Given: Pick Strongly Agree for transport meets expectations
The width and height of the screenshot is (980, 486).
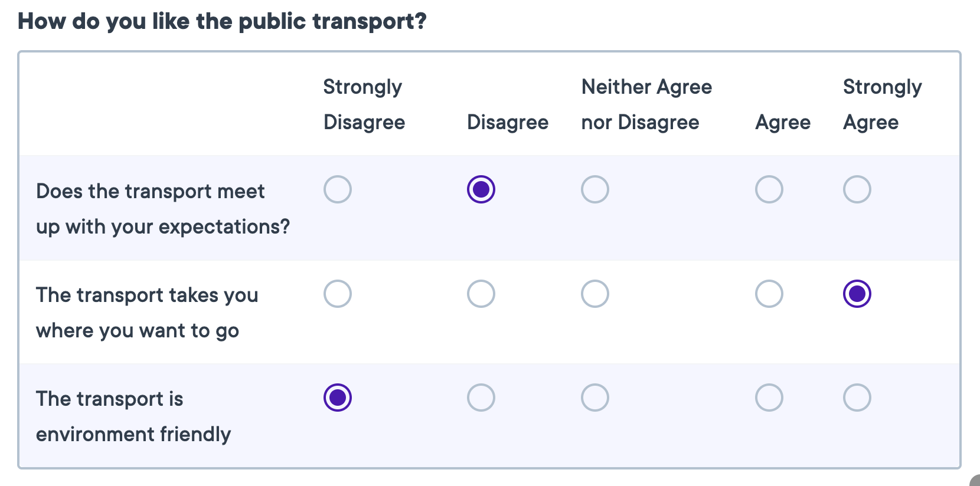Looking at the screenshot, I should (x=857, y=190).
